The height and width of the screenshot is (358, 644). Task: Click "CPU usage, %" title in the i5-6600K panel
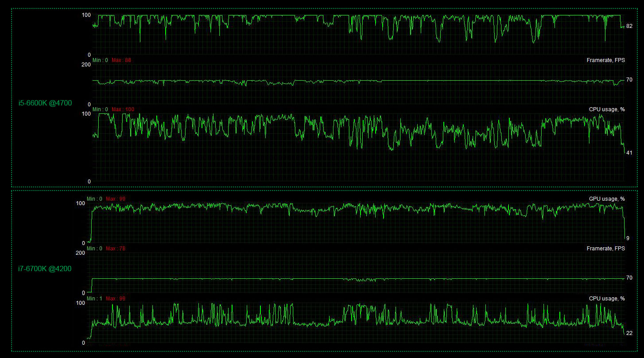tap(607, 109)
